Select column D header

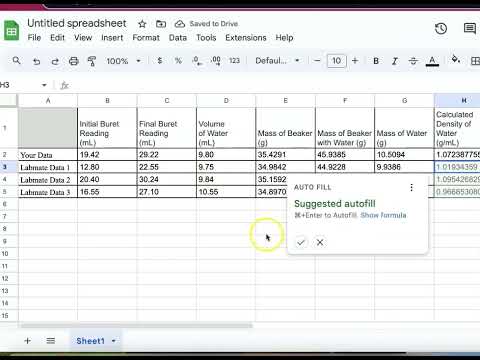coord(226,100)
